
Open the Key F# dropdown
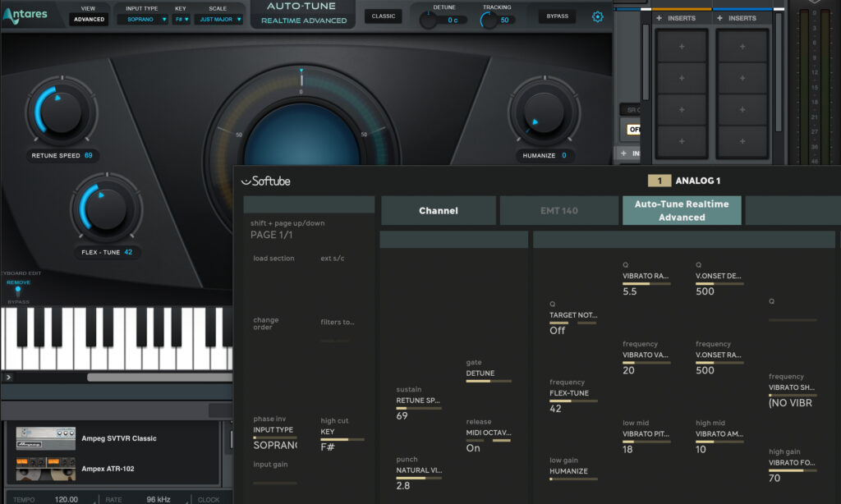[x=182, y=20]
